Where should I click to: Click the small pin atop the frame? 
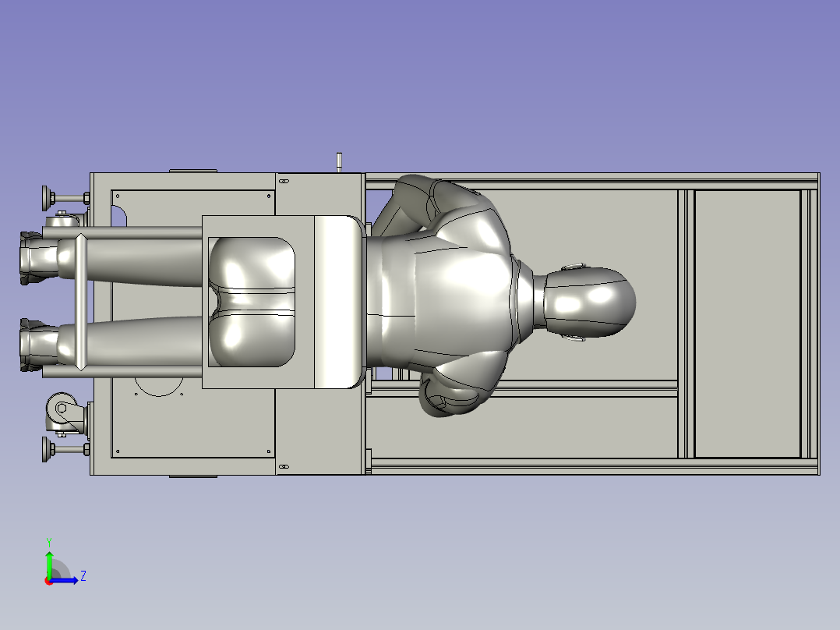339,162
